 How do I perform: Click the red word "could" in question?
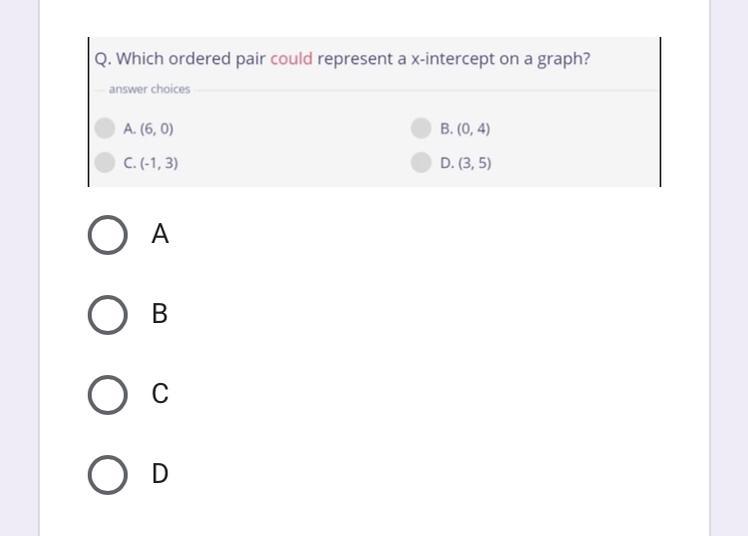(x=291, y=59)
